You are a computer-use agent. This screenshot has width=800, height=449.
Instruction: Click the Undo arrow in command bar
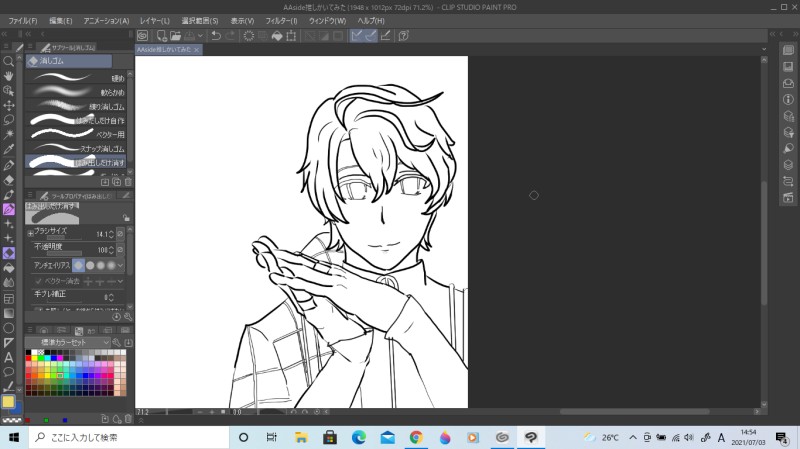coord(216,36)
